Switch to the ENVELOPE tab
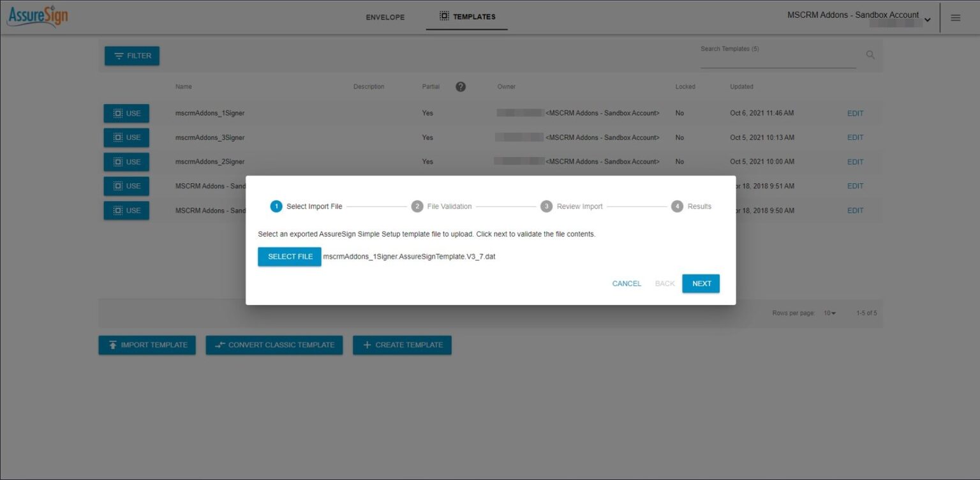980x480 pixels. pyautogui.click(x=385, y=17)
